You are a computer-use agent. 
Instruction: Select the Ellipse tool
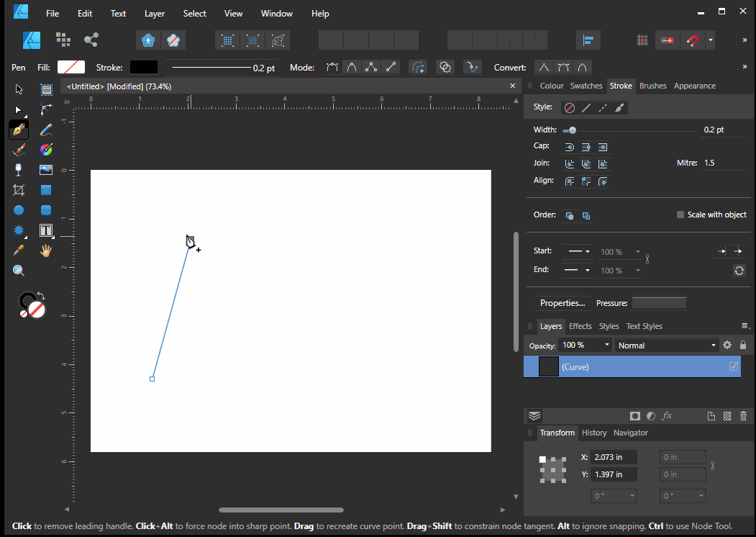click(x=18, y=209)
